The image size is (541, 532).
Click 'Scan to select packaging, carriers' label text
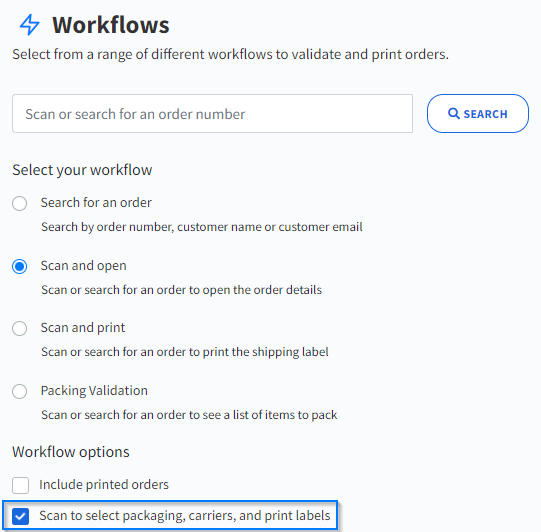click(x=185, y=516)
